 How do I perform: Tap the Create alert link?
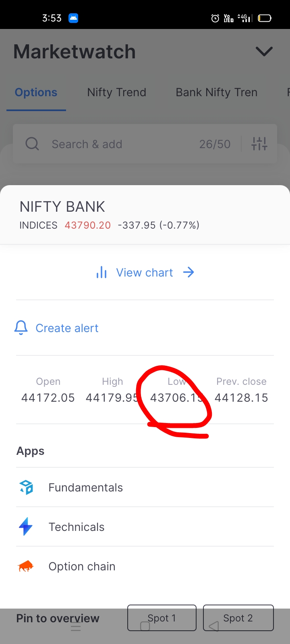(67, 328)
